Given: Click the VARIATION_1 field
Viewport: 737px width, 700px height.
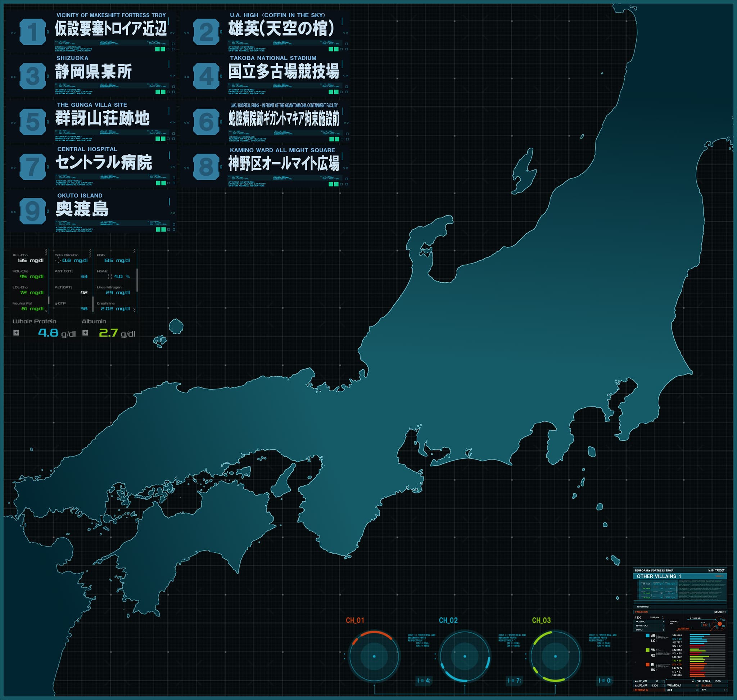Looking at the screenshot, I should click(682, 686).
